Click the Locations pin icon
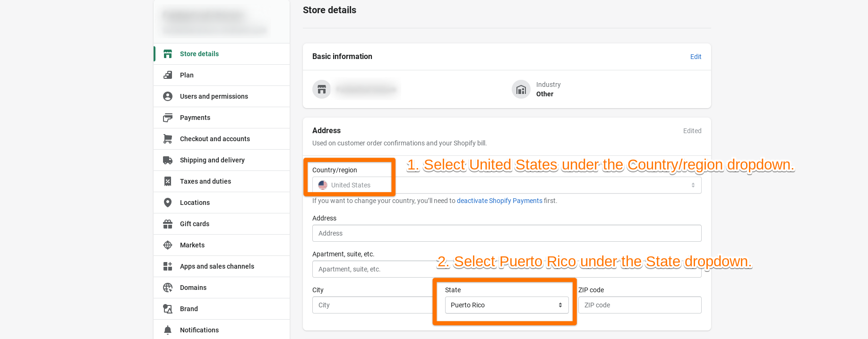This screenshot has height=339, width=868. click(168, 203)
